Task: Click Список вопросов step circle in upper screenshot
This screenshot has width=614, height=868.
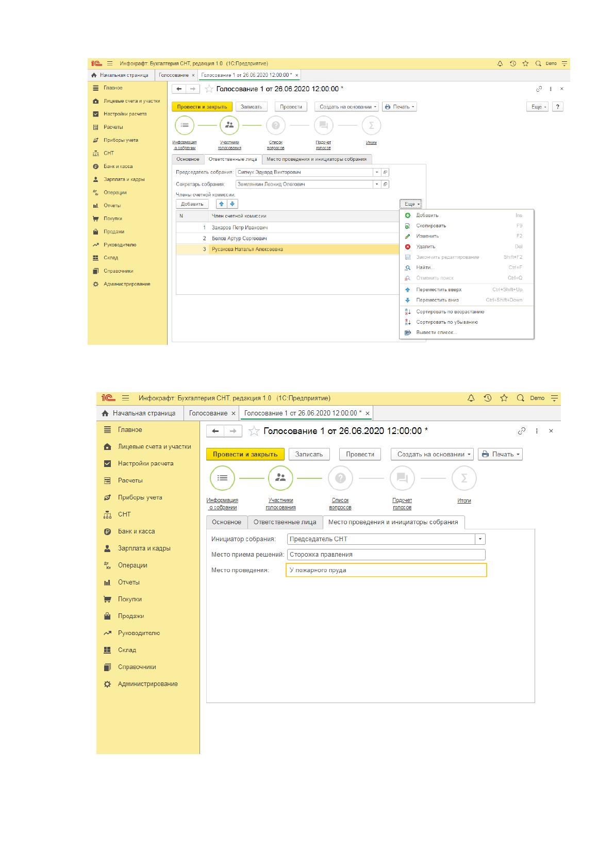Action: pyautogui.click(x=275, y=125)
